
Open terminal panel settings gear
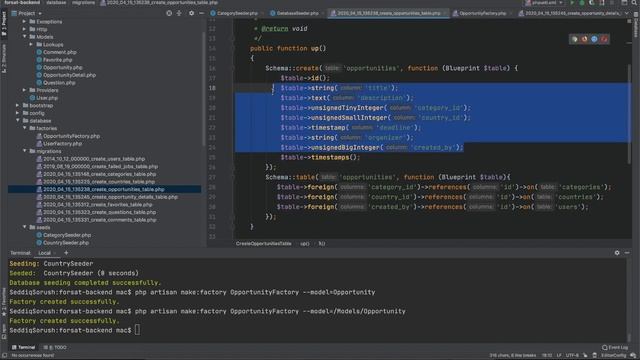point(617,253)
